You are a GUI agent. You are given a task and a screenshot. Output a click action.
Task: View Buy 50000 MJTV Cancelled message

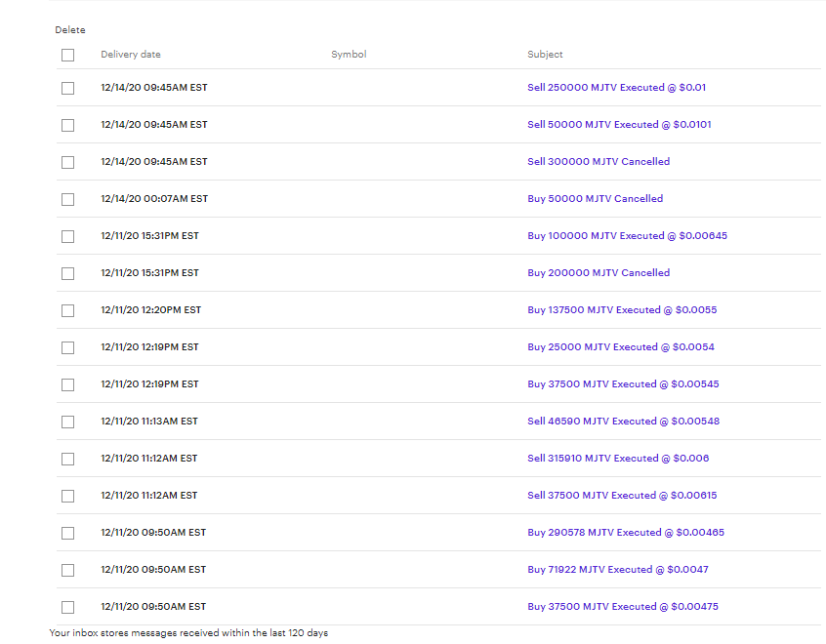coord(595,199)
